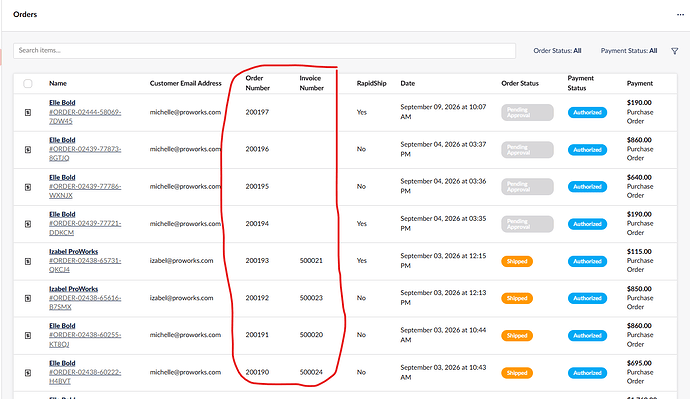Tick the select-all checkbox in table header
690x399 pixels.
coord(28,84)
